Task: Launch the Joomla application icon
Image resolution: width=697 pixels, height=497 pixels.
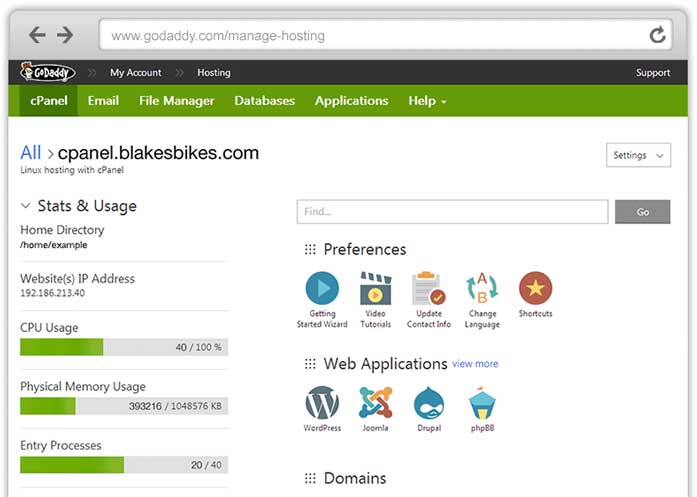Action: 375,403
